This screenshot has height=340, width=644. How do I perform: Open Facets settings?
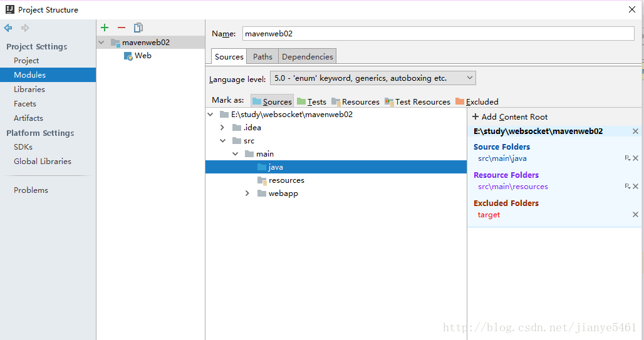click(x=25, y=103)
